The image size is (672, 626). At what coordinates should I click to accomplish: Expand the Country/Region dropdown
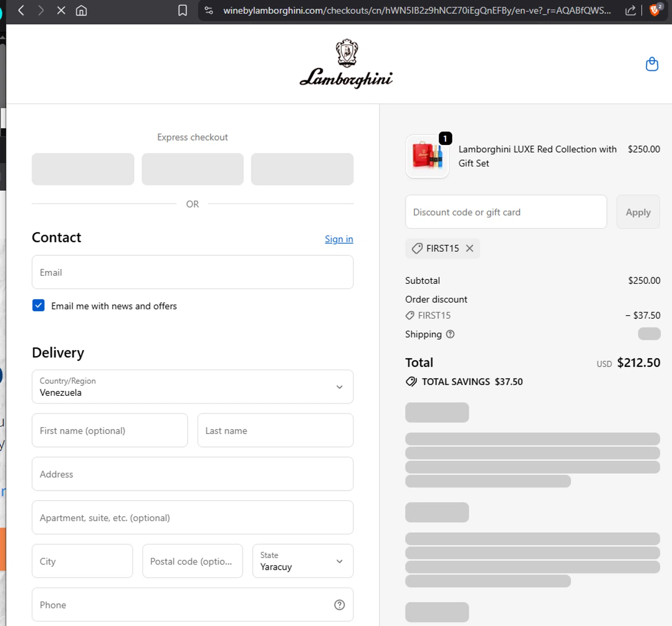point(193,386)
